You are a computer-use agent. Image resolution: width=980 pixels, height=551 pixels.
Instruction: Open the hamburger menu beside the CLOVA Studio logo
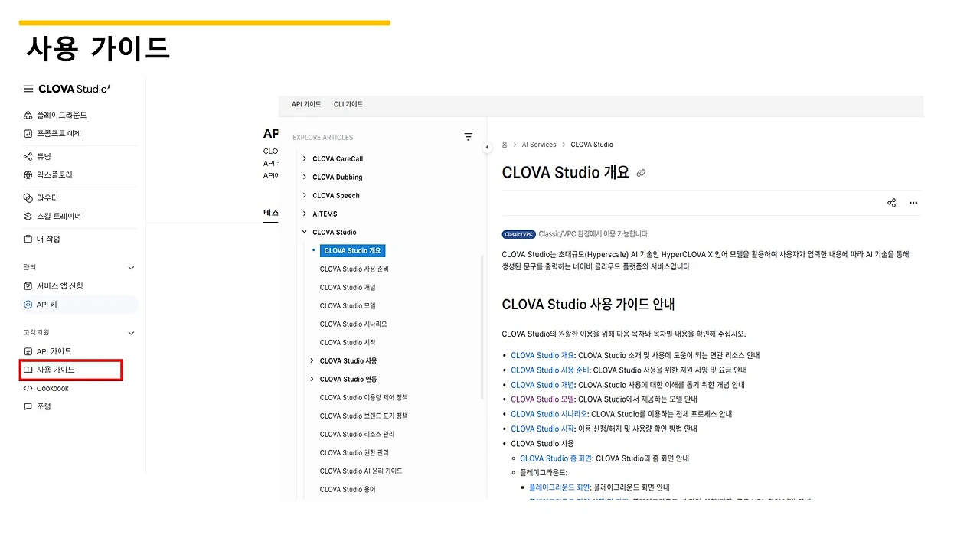coord(28,89)
